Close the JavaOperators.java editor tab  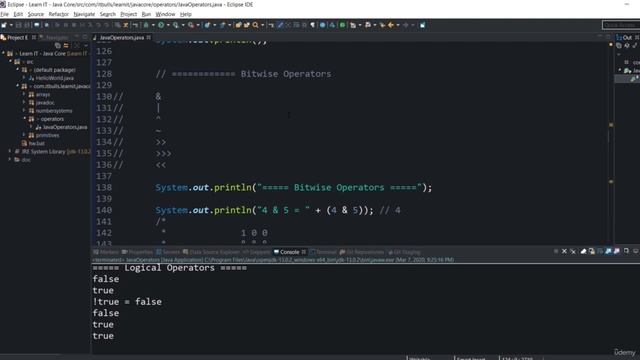coord(149,38)
